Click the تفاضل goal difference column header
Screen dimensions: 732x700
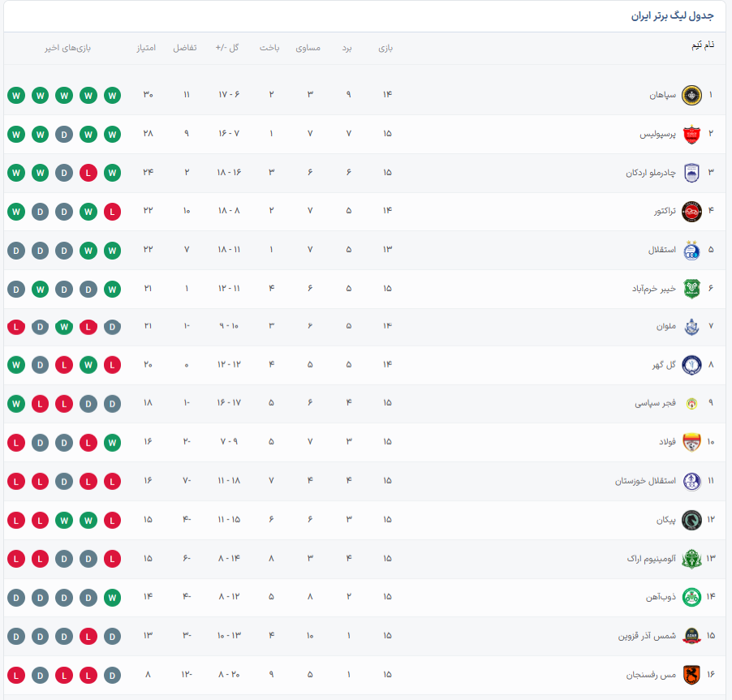(x=184, y=48)
